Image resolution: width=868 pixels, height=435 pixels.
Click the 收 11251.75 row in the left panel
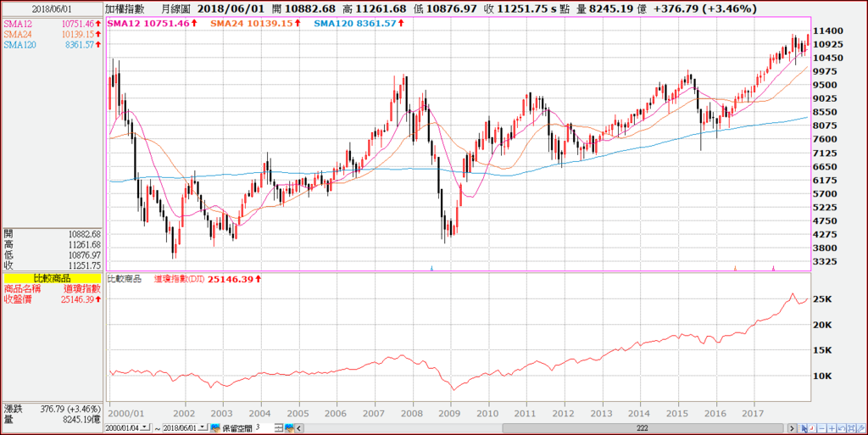(52, 265)
